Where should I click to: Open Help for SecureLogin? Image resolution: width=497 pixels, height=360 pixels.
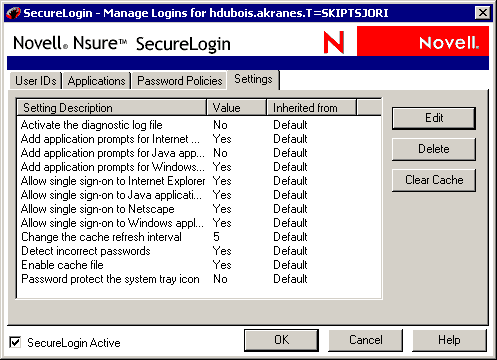[449, 340]
